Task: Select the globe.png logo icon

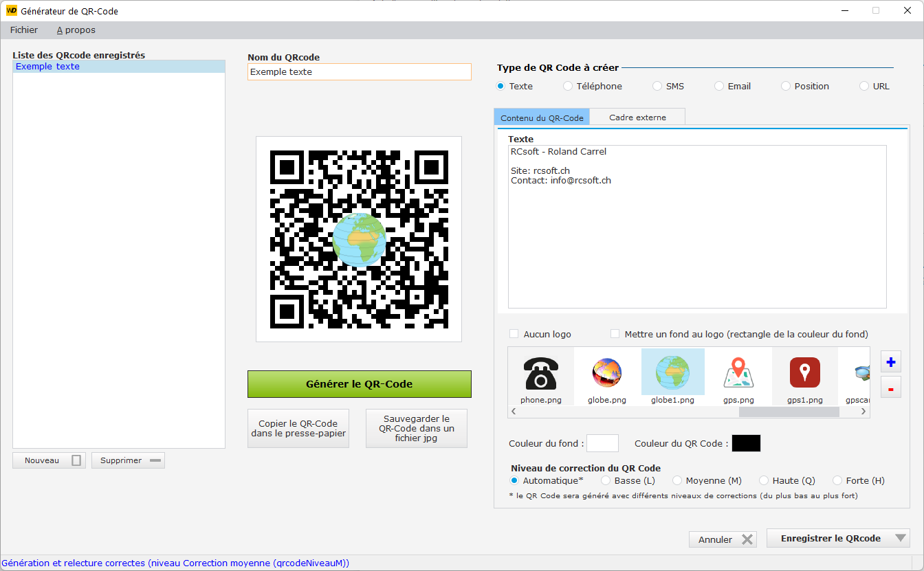Action: [606, 374]
